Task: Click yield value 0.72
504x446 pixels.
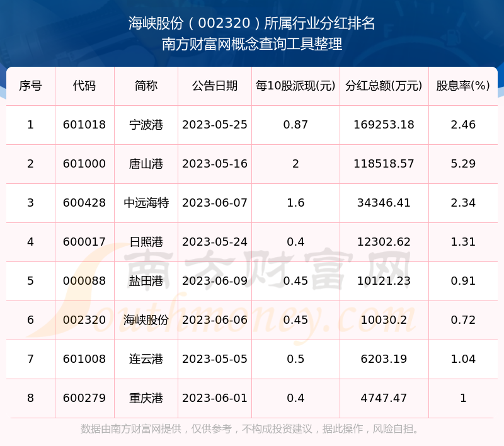Action: coord(463,320)
